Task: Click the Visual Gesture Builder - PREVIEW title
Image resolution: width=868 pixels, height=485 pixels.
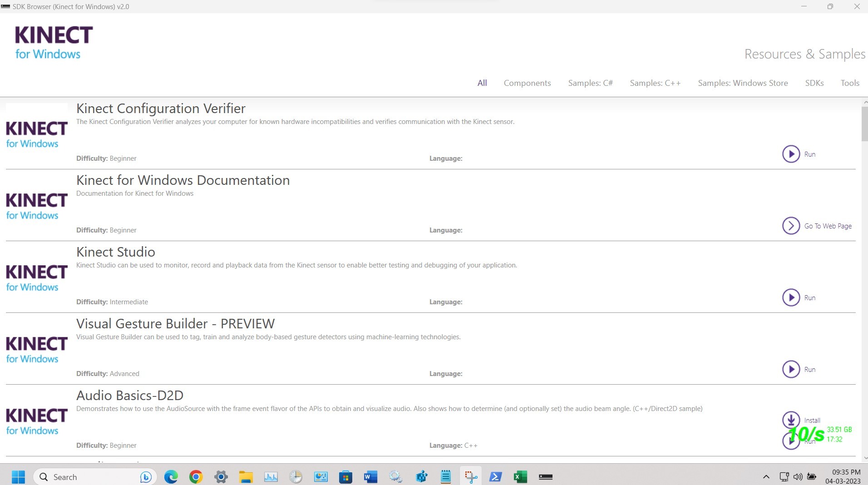Action: tap(175, 324)
